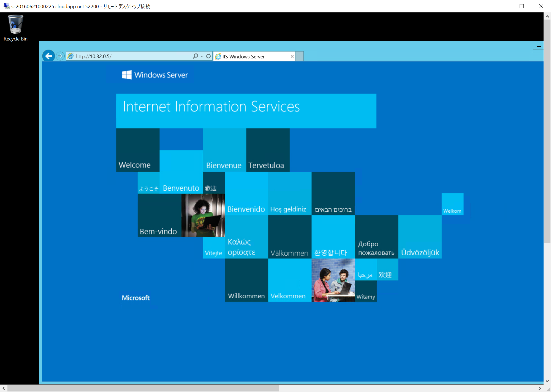Click the Willkommen tile
This screenshot has width=551, height=392.
pyautogui.click(x=246, y=280)
